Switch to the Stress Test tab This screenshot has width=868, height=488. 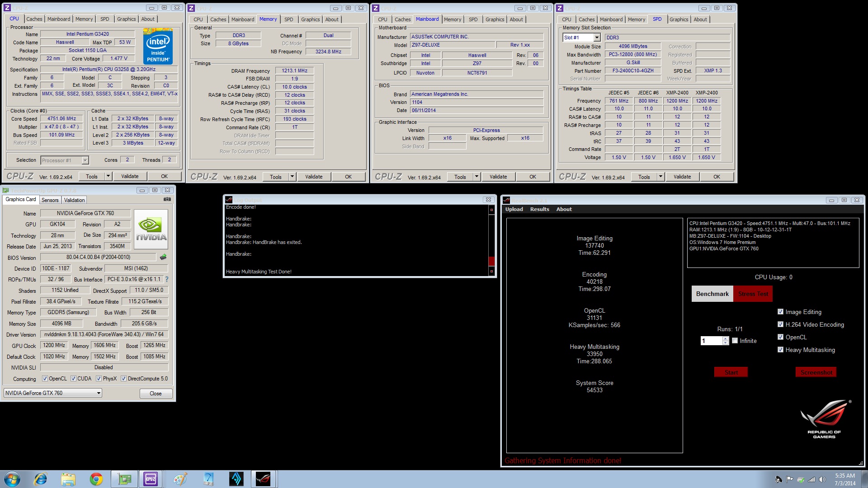(x=753, y=294)
